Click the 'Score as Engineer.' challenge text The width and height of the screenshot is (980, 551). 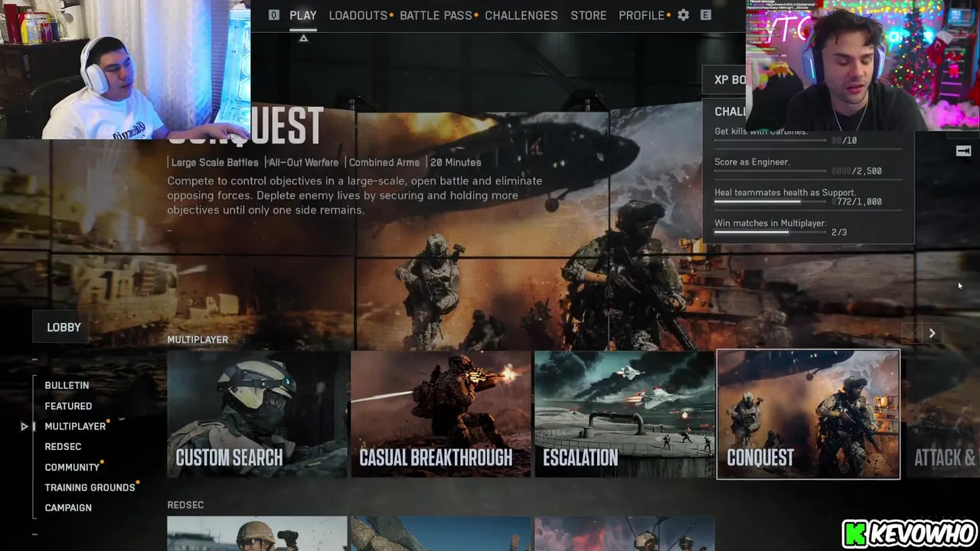pyautogui.click(x=752, y=162)
